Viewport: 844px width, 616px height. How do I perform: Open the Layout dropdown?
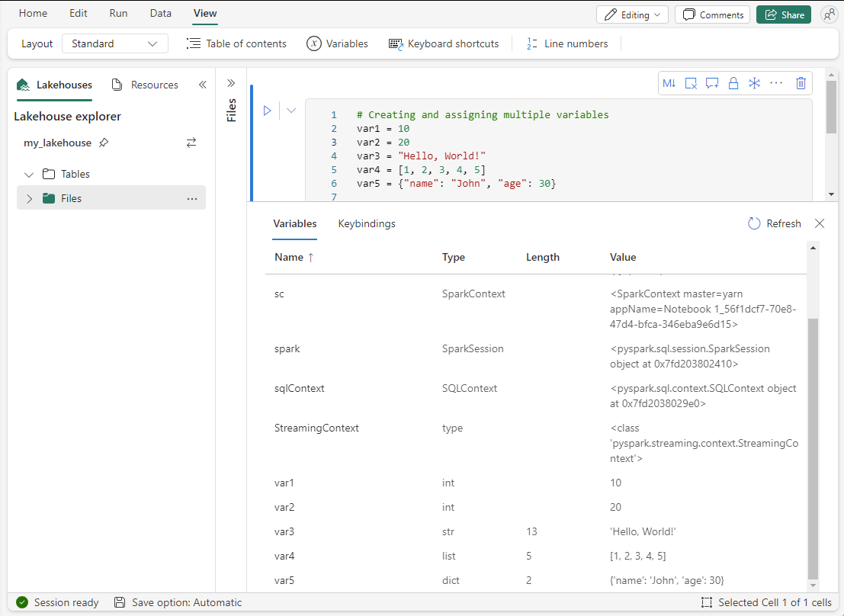coord(114,43)
